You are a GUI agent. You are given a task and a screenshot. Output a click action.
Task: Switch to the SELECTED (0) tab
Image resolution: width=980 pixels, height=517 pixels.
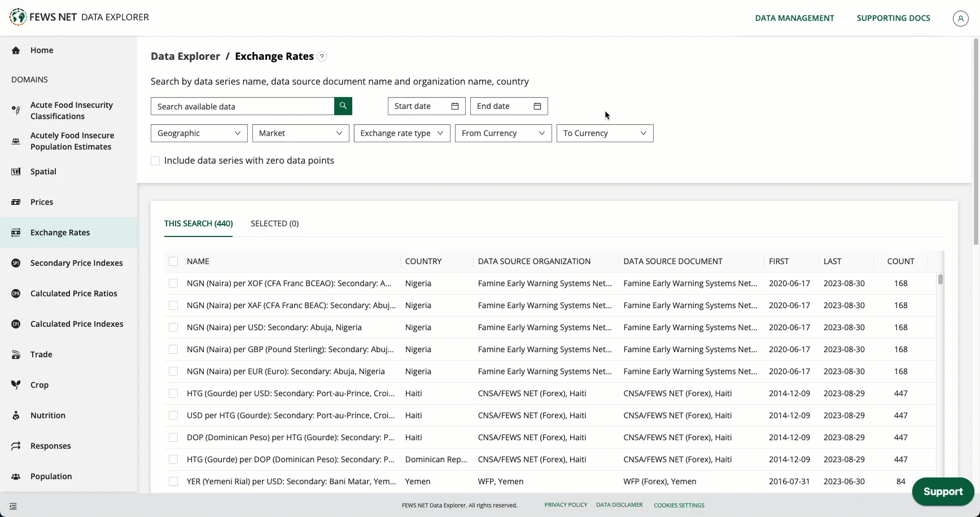point(274,224)
